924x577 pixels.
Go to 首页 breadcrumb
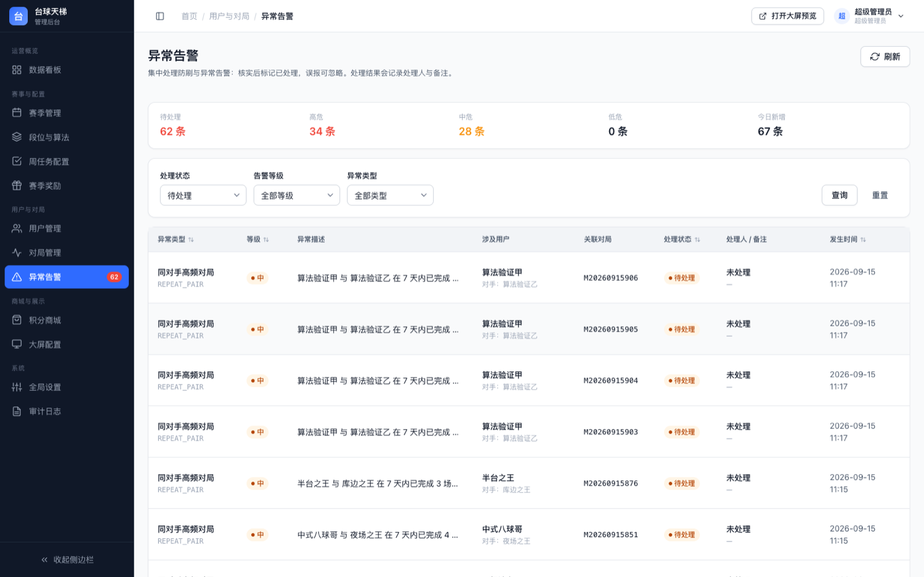click(189, 16)
